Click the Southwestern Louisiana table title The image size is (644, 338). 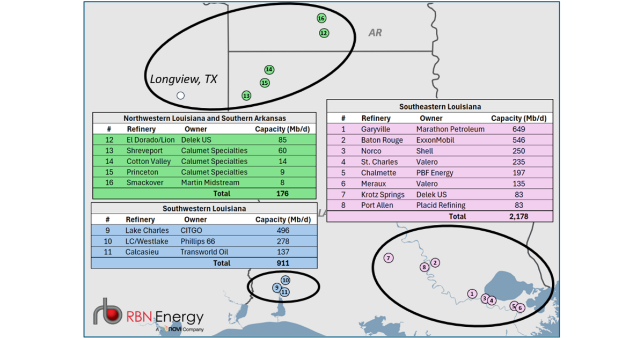(x=204, y=208)
